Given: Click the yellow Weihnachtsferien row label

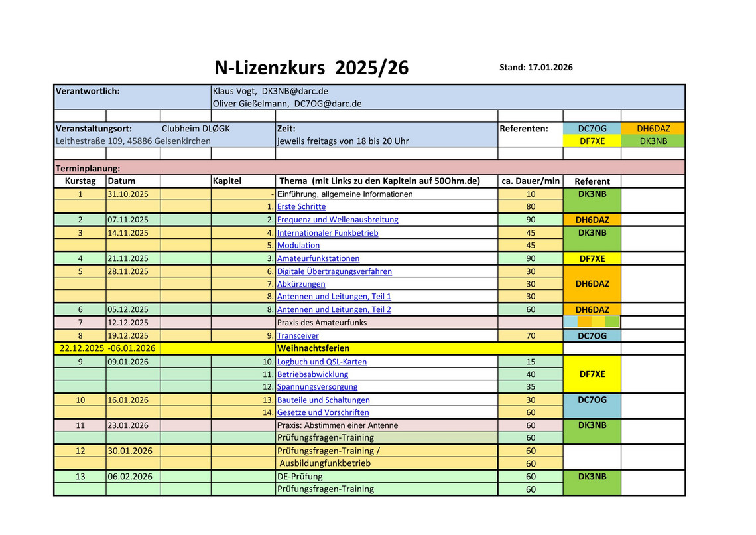Looking at the screenshot, I should [313, 348].
